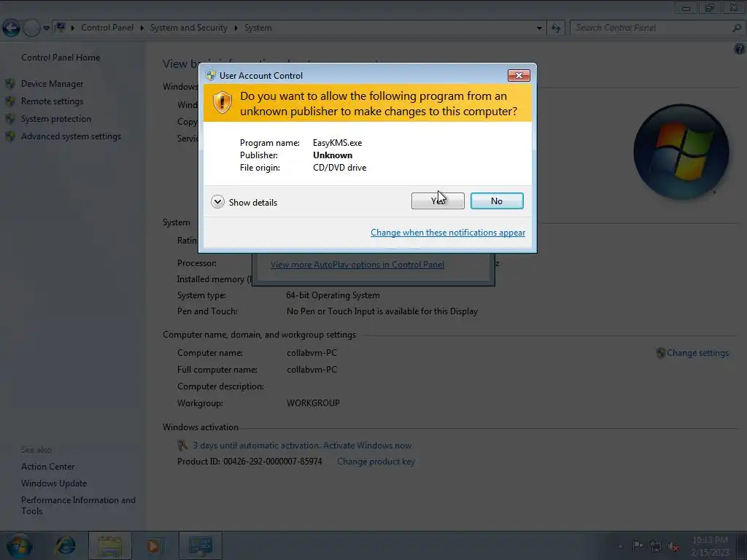Viewport: 747px width, 560px height.
Task: Click System breadcrumb item
Action: (x=258, y=28)
